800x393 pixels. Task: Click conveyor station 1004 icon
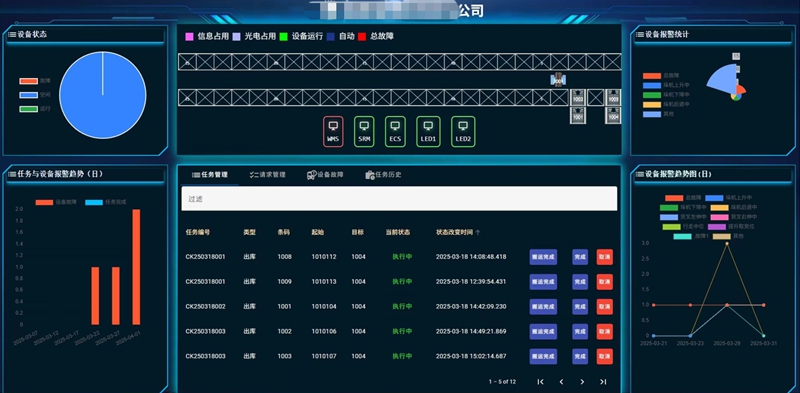[613, 116]
